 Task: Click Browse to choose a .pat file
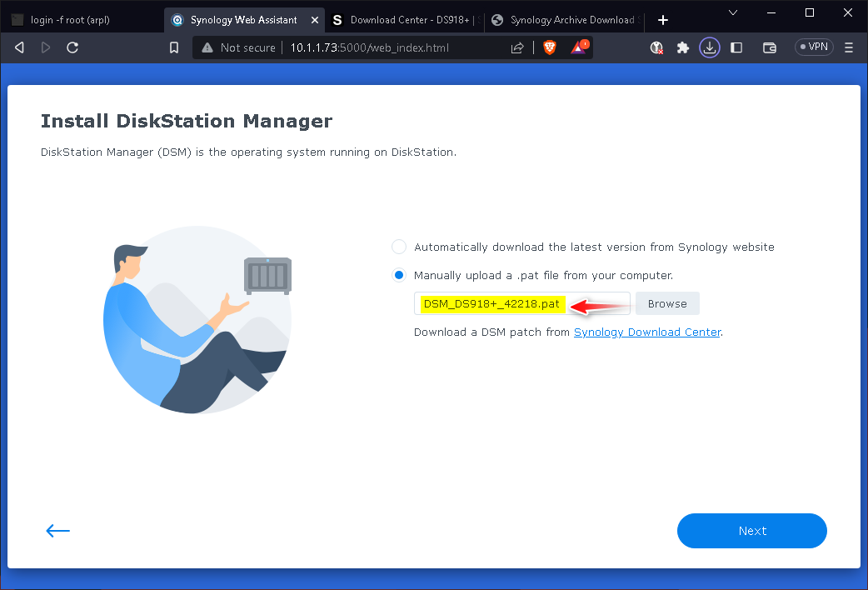pyautogui.click(x=667, y=304)
